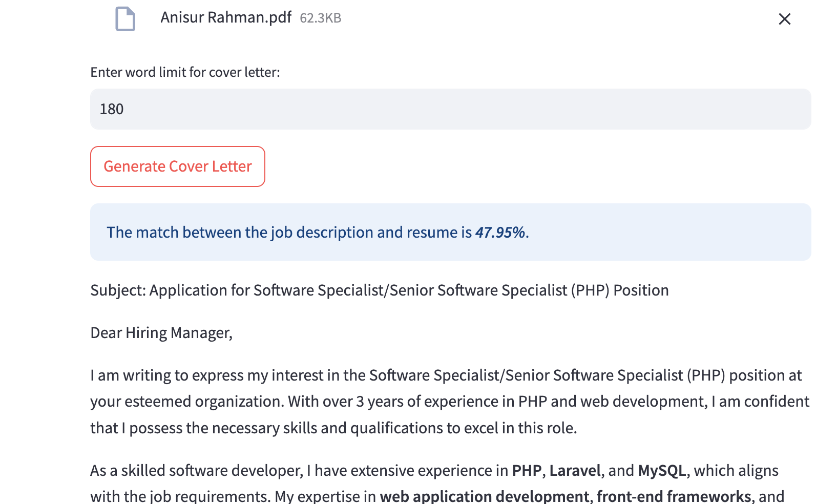Viewport: 837px width, 504px height.
Task: Click the resume match info banner
Action: pyautogui.click(x=450, y=232)
